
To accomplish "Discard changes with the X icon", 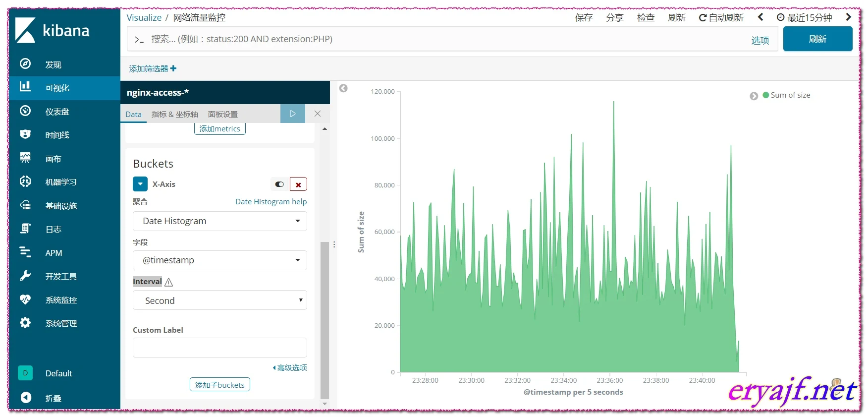I will point(318,114).
